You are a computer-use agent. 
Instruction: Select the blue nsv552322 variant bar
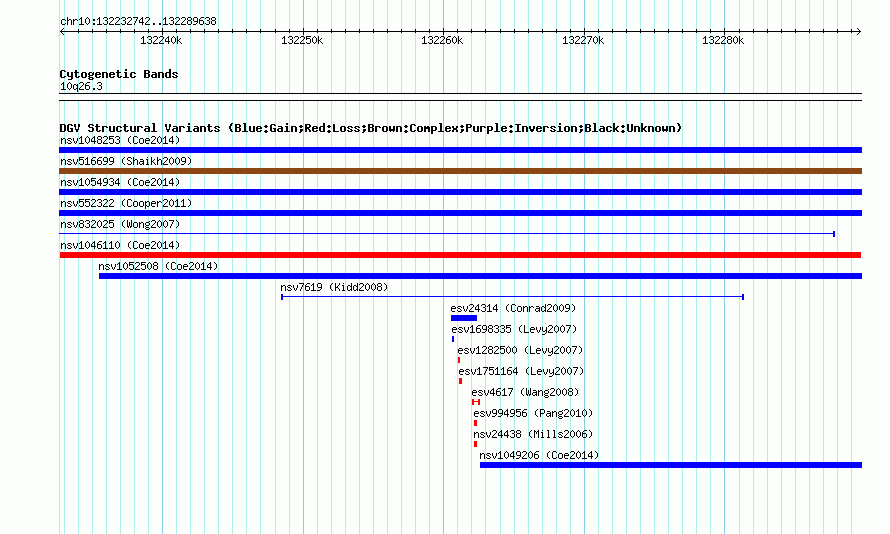tap(460, 213)
